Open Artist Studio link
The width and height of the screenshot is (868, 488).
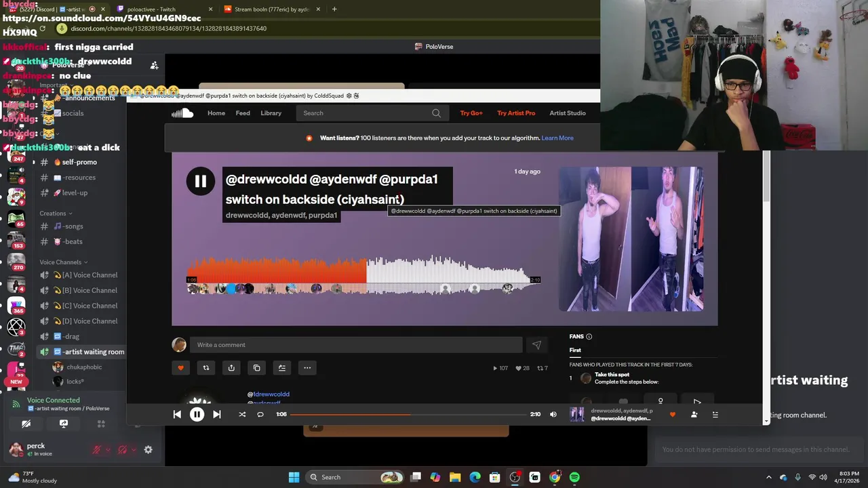[x=568, y=113]
